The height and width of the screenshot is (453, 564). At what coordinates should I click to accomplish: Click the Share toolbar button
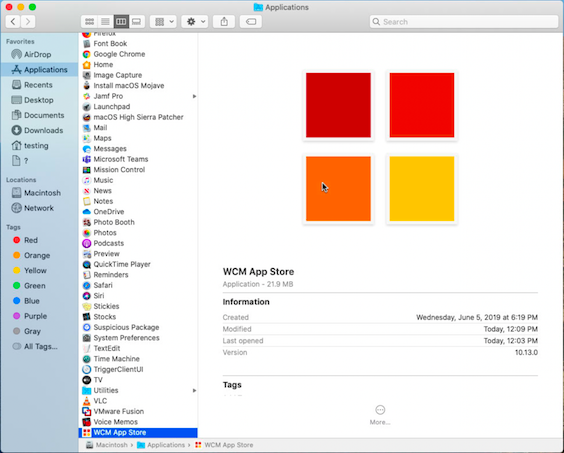[224, 22]
